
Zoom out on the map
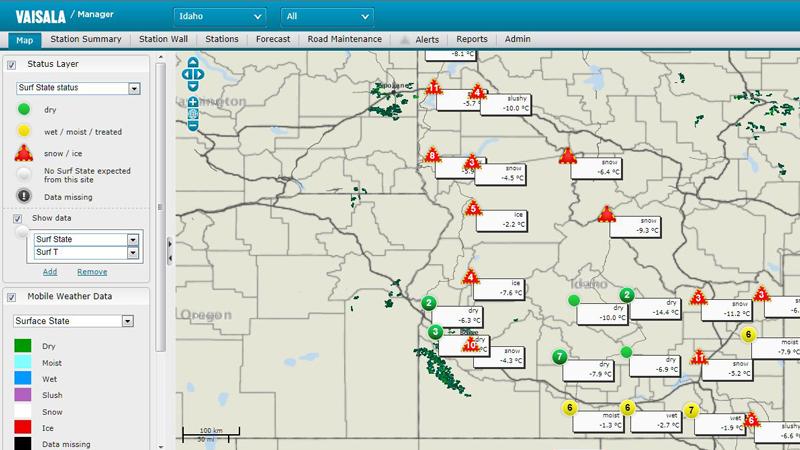[193, 127]
